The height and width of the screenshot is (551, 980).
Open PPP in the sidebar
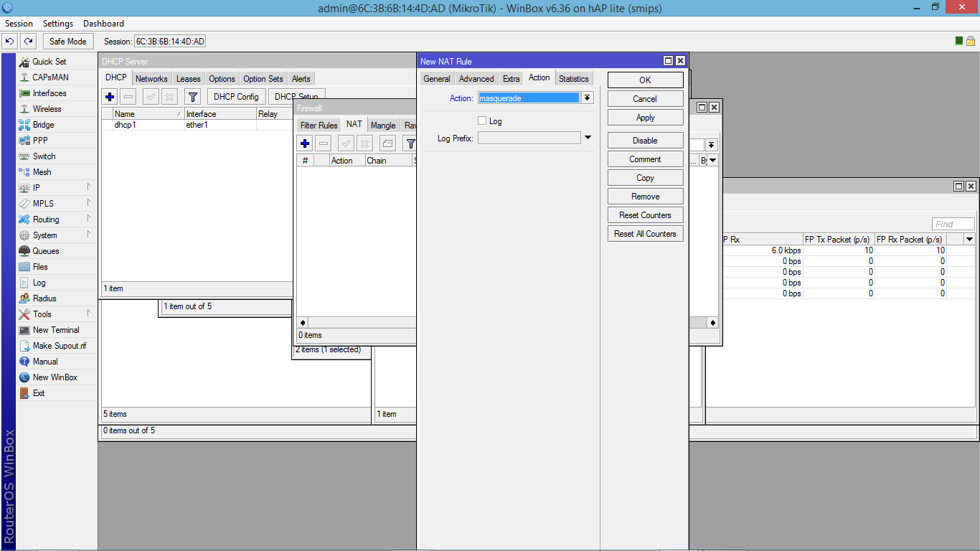(x=40, y=141)
